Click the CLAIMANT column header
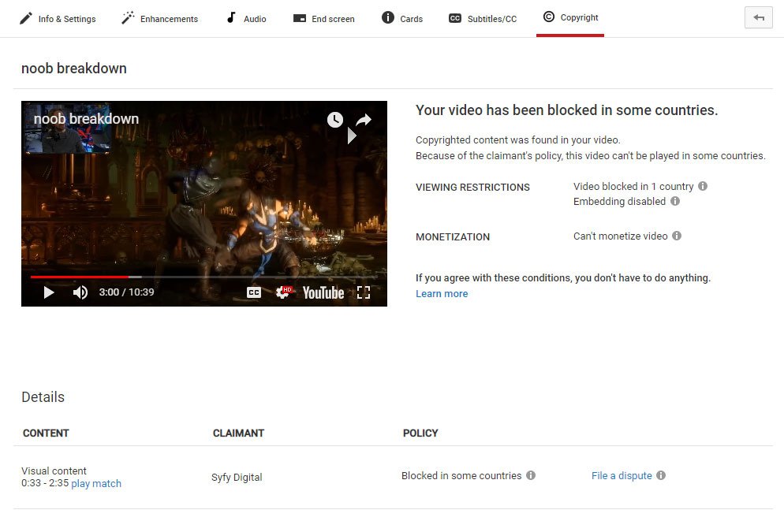This screenshot has height=532, width=784. pyautogui.click(x=238, y=433)
